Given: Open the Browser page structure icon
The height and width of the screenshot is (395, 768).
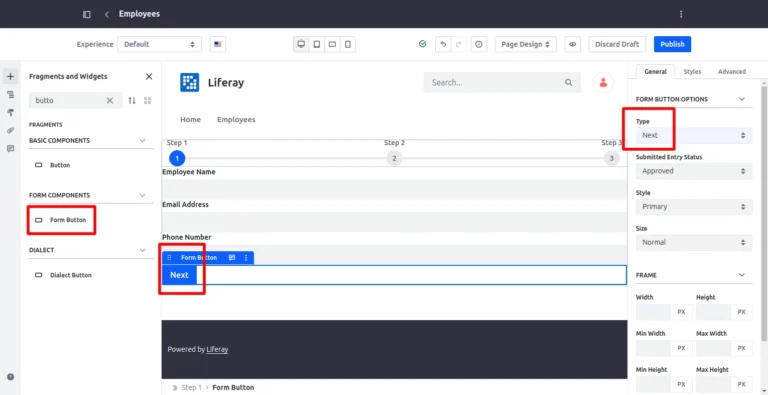Looking at the screenshot, I should [x=10, y=95].
